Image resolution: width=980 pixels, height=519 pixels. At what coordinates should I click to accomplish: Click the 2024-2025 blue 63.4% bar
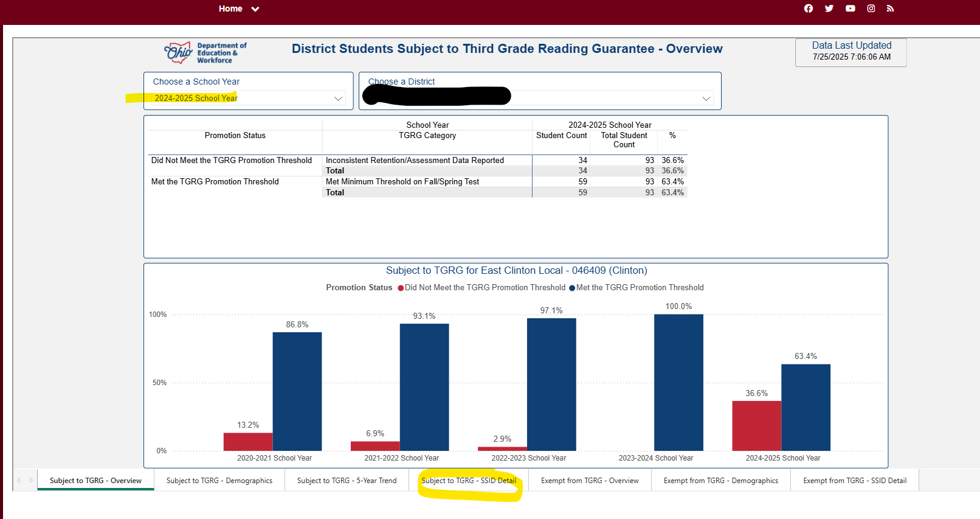[x=806, y=407]
